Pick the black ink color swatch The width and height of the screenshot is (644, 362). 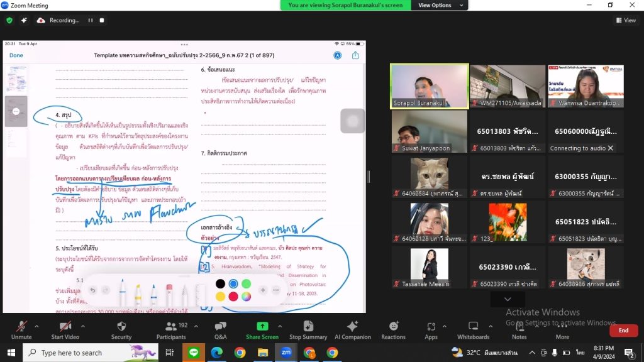(x=220, y=283)
